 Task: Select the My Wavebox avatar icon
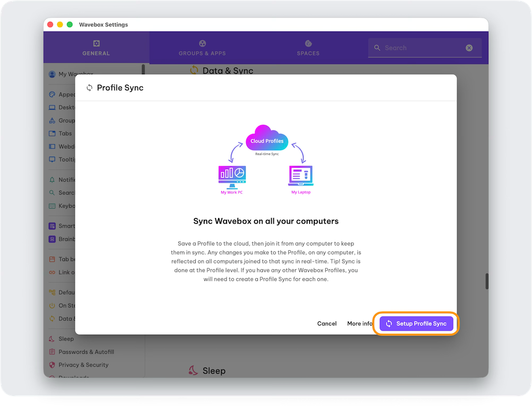click(x=52, y=74)
